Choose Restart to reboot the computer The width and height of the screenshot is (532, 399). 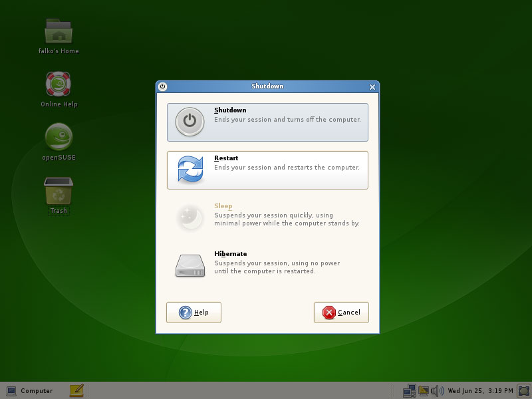(267, 170)
